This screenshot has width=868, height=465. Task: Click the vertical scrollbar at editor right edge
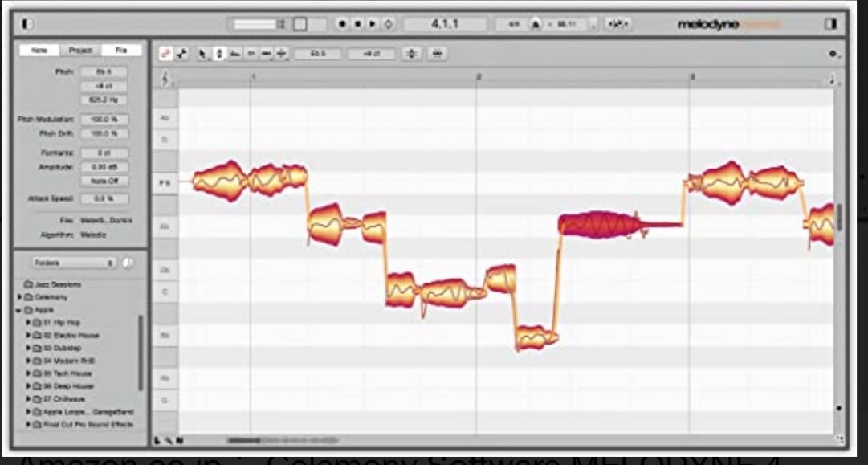[840, 217]
